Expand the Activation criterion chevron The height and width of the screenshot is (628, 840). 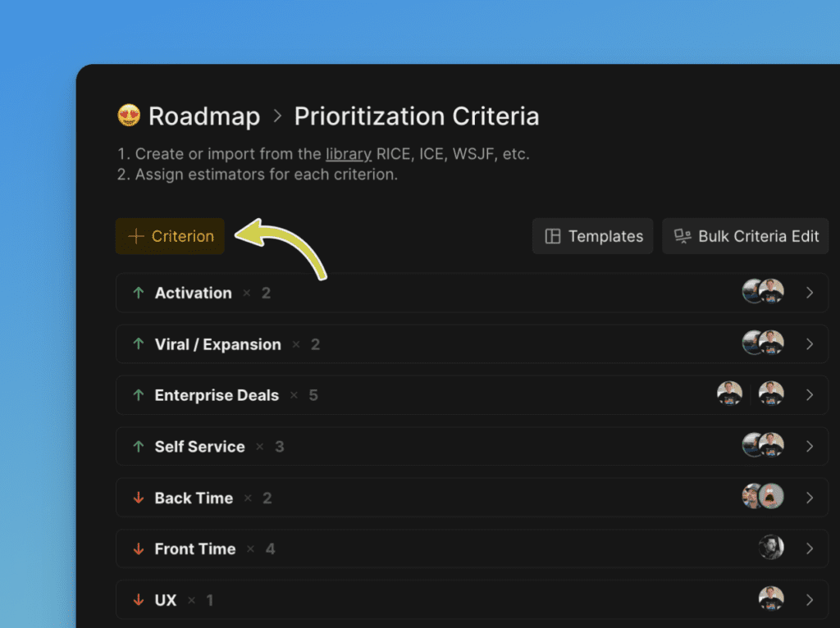coord(810,293)
